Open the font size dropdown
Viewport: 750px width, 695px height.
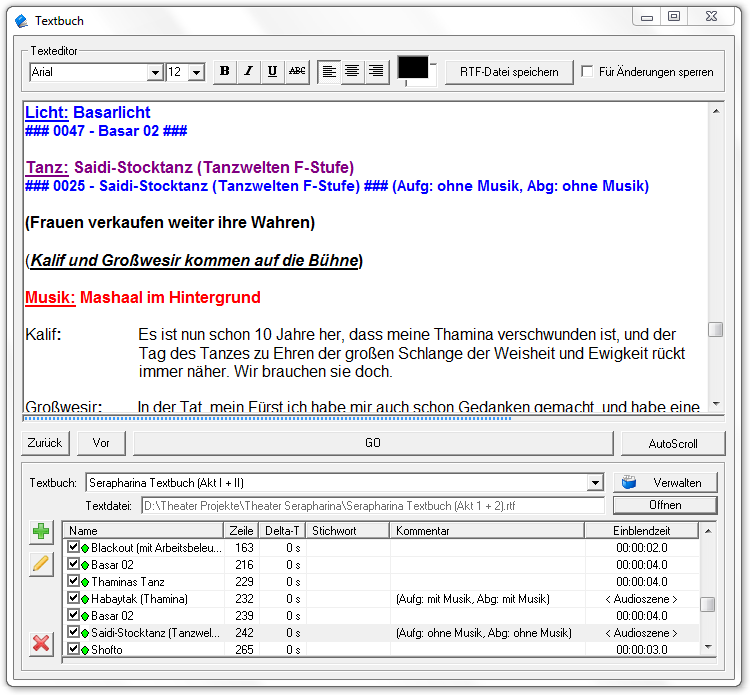click(196, 72)
